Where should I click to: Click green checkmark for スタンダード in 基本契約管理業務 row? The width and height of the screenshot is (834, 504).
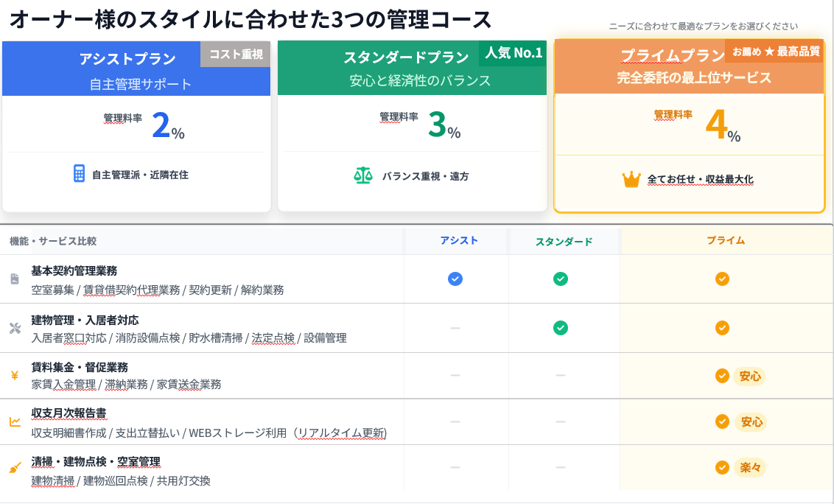[x=561, y=279]
